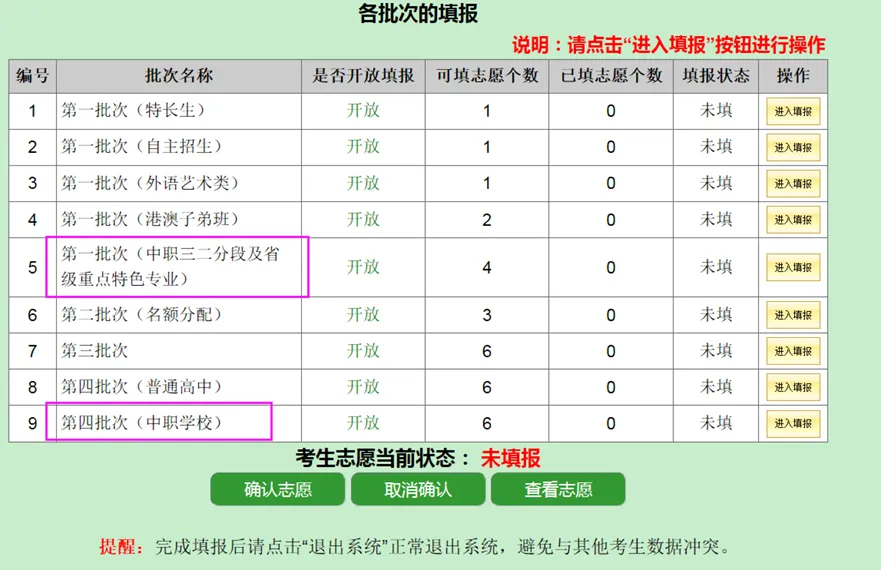Click the row name 第一批次（外语艺术类）

click(151, 183)
